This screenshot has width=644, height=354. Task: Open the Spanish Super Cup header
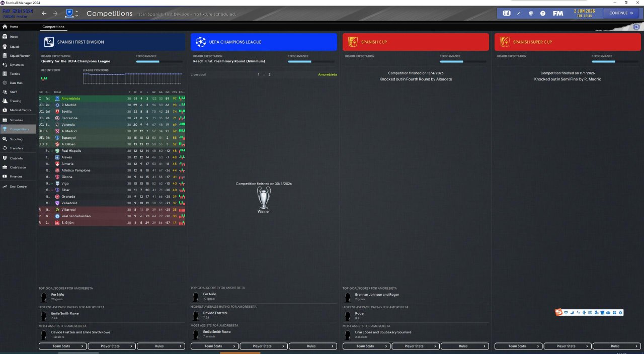tap(568, 42)
